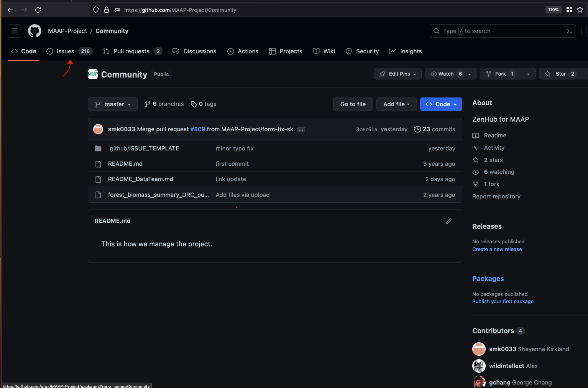The image size is (588, 388).
Task: View 1 fork link in About
Action: click(491, 184)
